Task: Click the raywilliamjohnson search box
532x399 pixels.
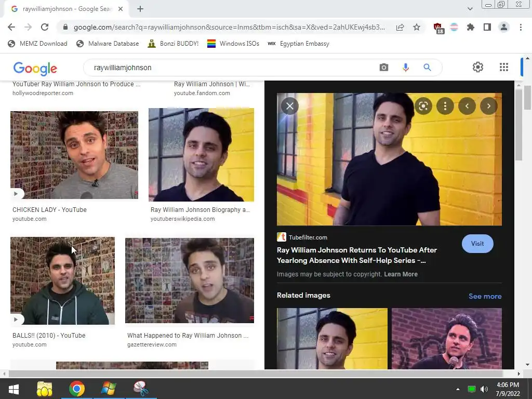Action: click(x=231, y=68)
